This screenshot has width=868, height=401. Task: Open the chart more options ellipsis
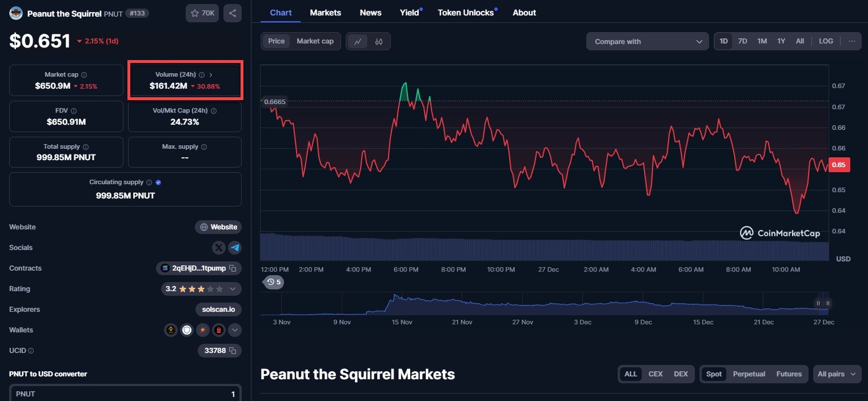pyautogui.click(x=852, y=41)
